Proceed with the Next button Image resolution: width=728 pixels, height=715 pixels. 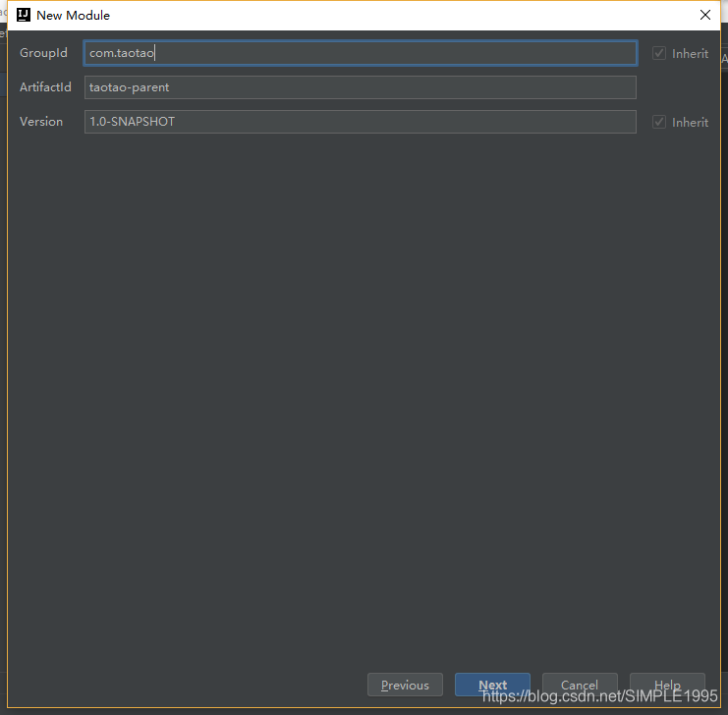(492, 685)
